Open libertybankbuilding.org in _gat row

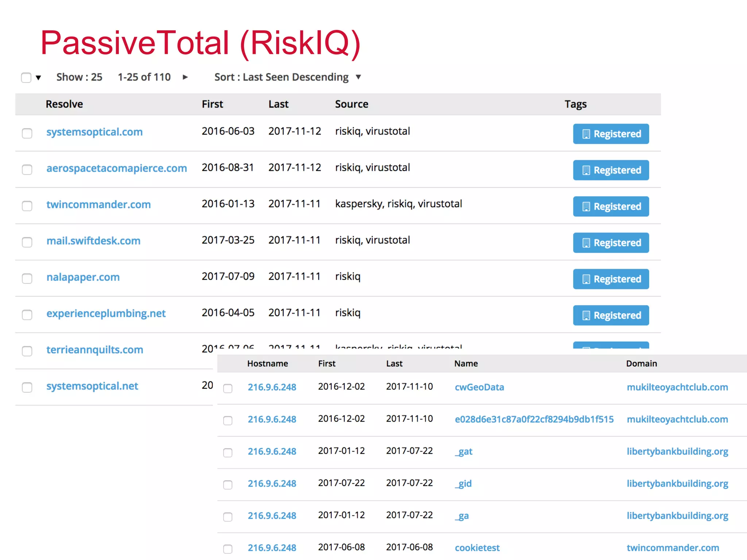(677, 451)
